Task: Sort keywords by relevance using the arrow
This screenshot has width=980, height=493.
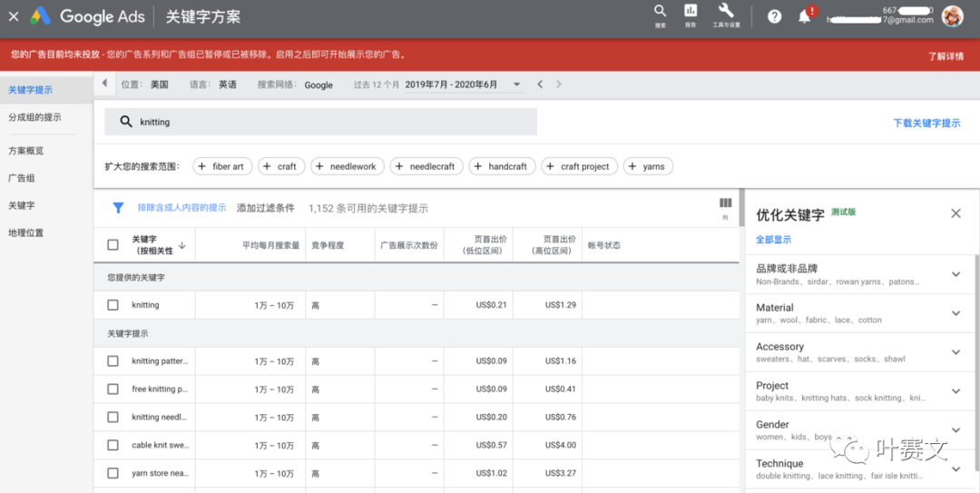Action: [x=181, y=245]
